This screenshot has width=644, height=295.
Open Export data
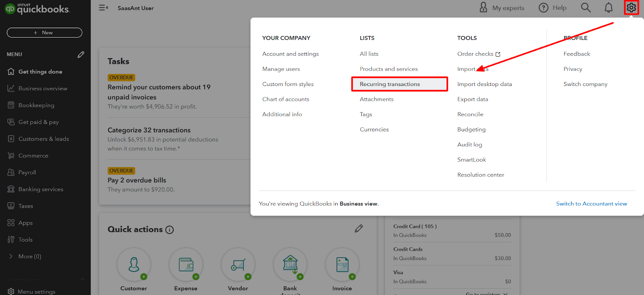[x=473, y=99]
